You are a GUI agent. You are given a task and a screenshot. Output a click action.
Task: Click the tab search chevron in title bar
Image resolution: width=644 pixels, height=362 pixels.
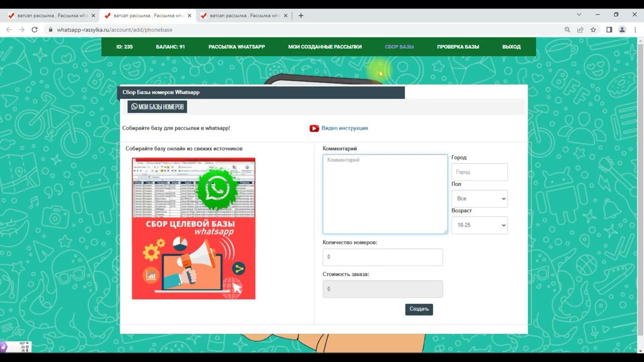click(x=579, y=15)
